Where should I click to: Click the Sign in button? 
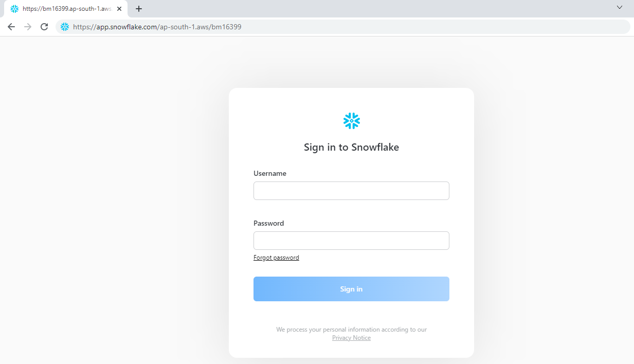pyautogui.click(x=351, y=289)
